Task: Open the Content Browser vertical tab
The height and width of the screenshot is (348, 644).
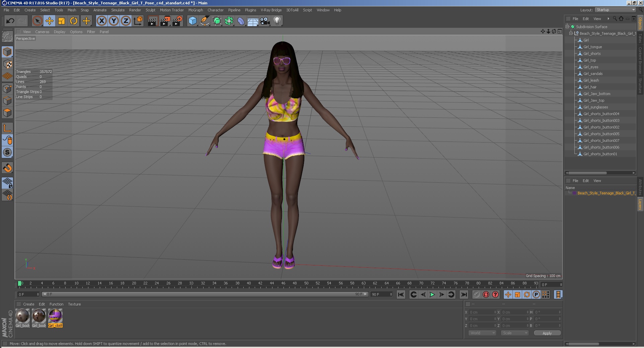Action: click(x=640, y=60)
